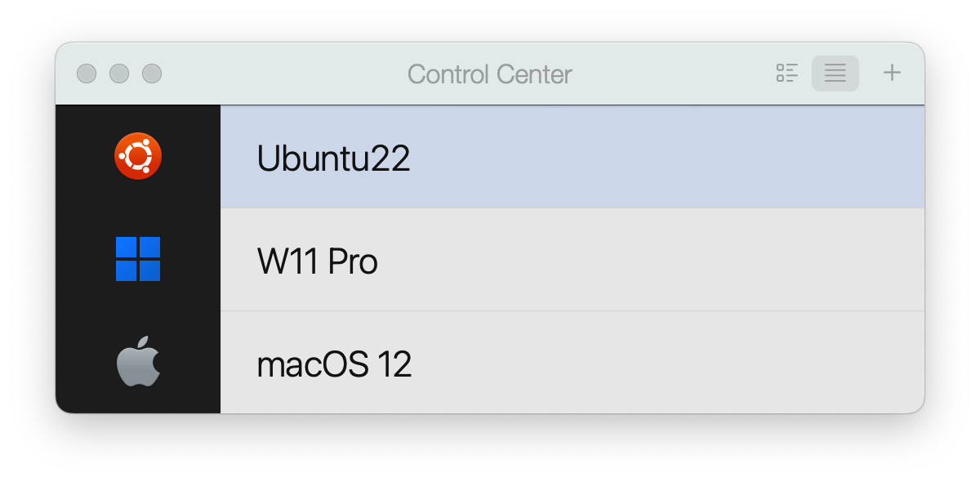980x482 pixels.
Task: Select the Ubuntu22 name text
Action: pyautogui.click(x=333, y=156)
